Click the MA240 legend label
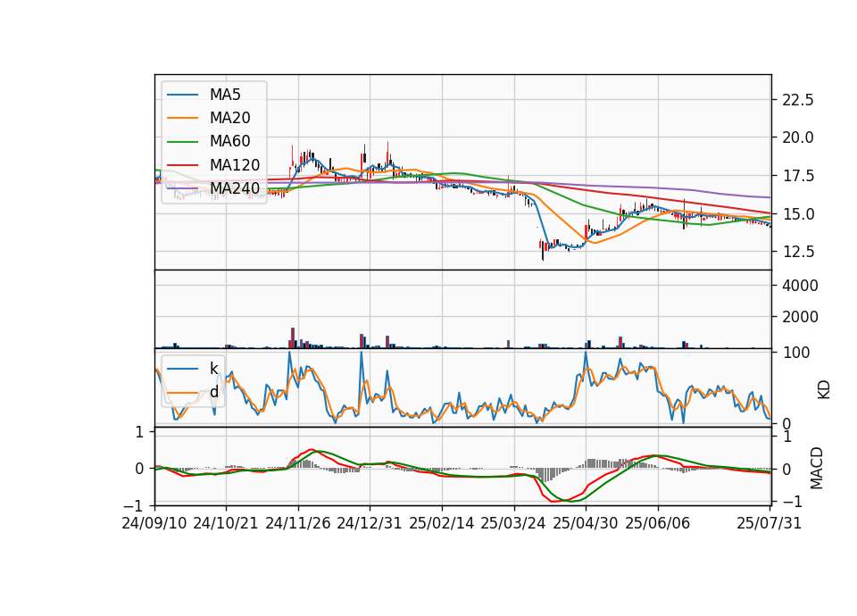Viewport: 857px width, 616px height. click(x=235, y=188)
